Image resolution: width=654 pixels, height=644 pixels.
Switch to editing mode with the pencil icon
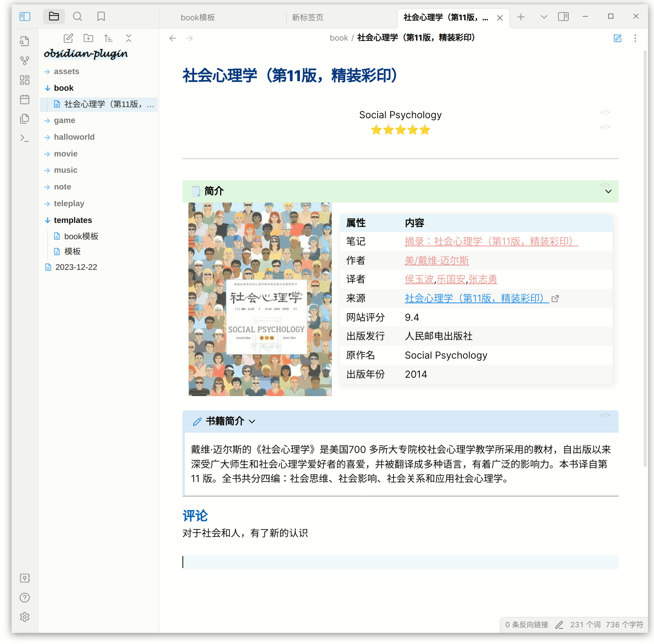point(618,38)
